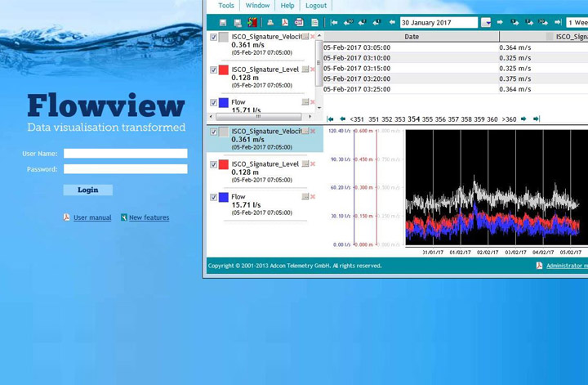Go to the first table page arrow

331,119
